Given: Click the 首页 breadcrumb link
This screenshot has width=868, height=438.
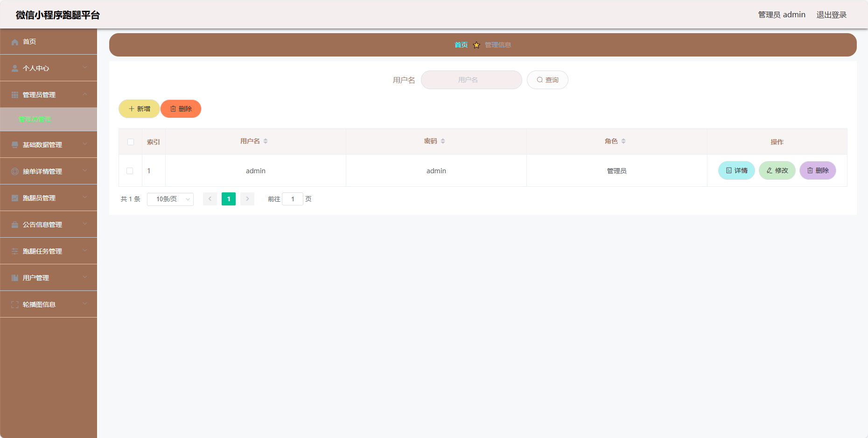Looking at the screenshot, I should coord(461,45).
